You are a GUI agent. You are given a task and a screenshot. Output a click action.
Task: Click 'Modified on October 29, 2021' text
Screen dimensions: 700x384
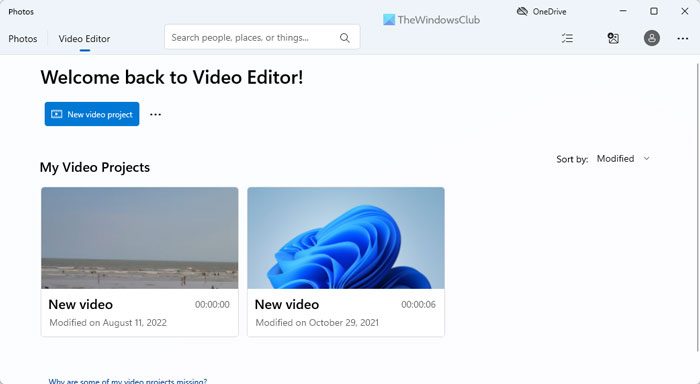pyautogui.click(x=317, y=322)
